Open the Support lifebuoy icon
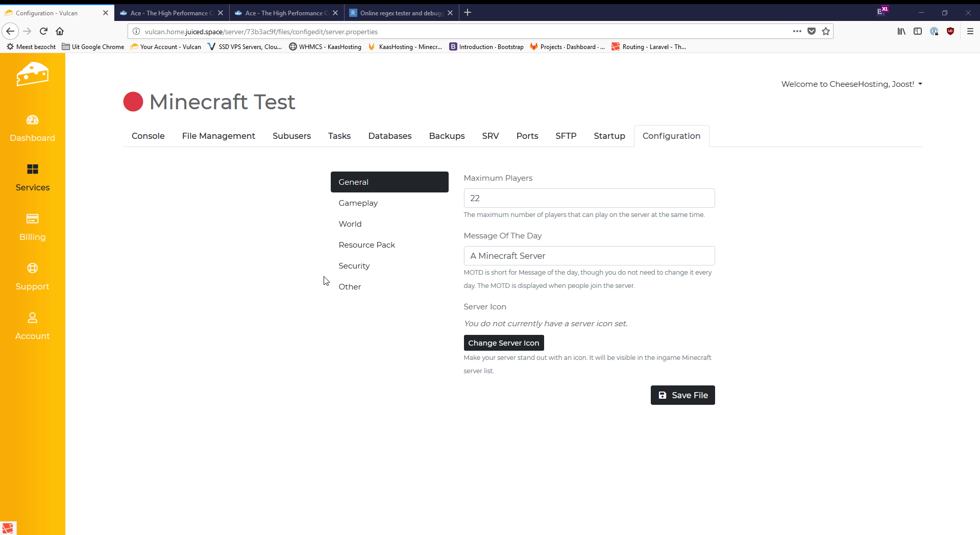 click(32, 269)
